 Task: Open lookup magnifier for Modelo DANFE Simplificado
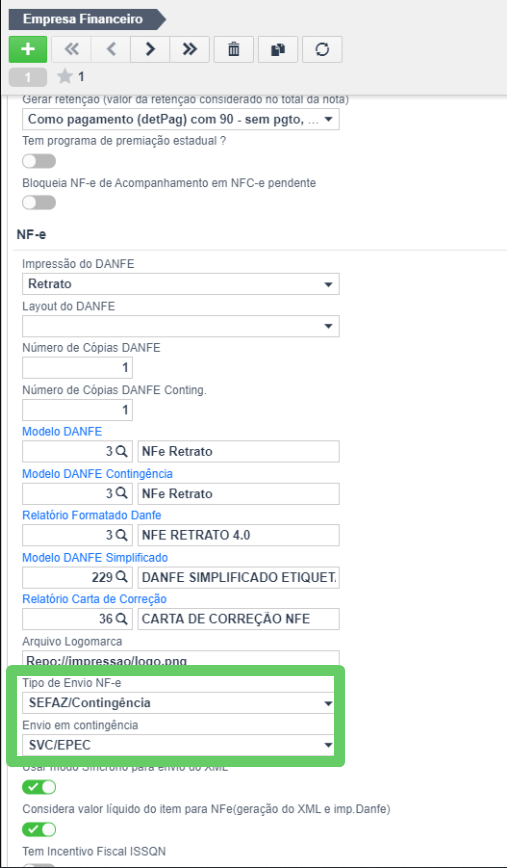click(121, 577)
